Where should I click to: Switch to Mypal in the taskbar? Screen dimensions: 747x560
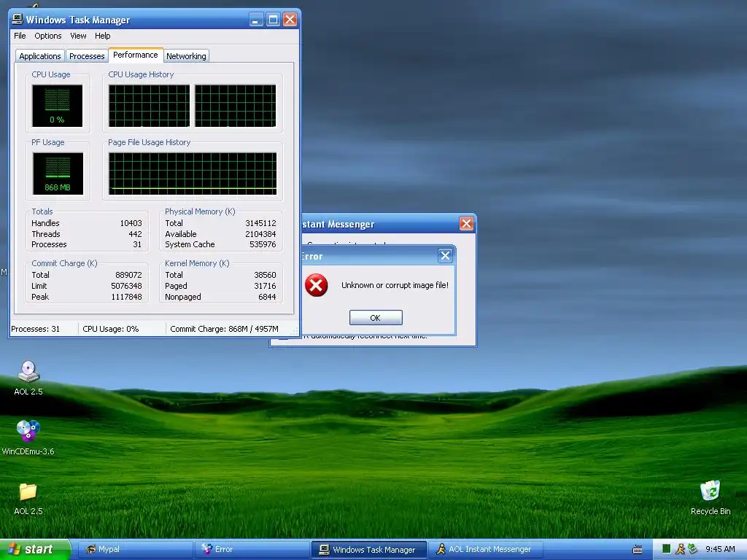135,550
